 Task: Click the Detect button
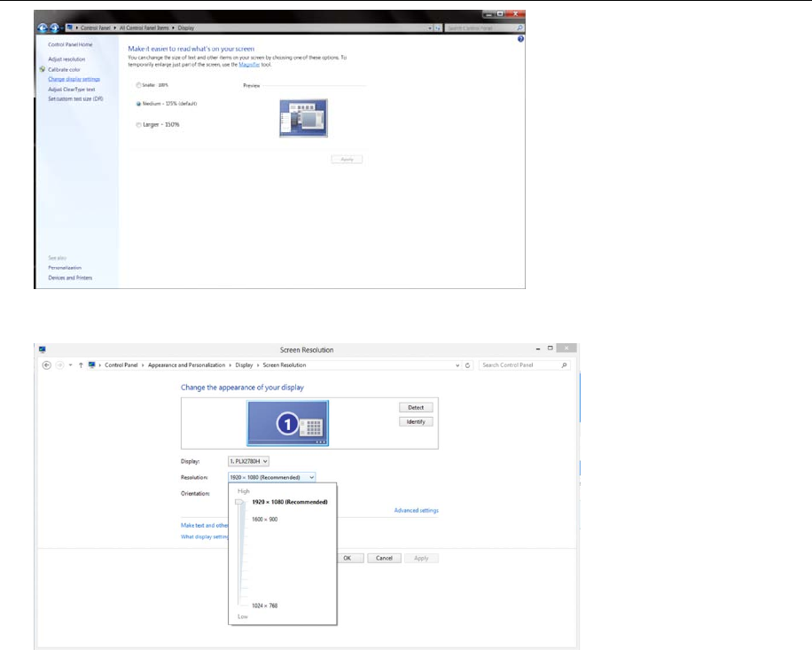tap(416, 408)
